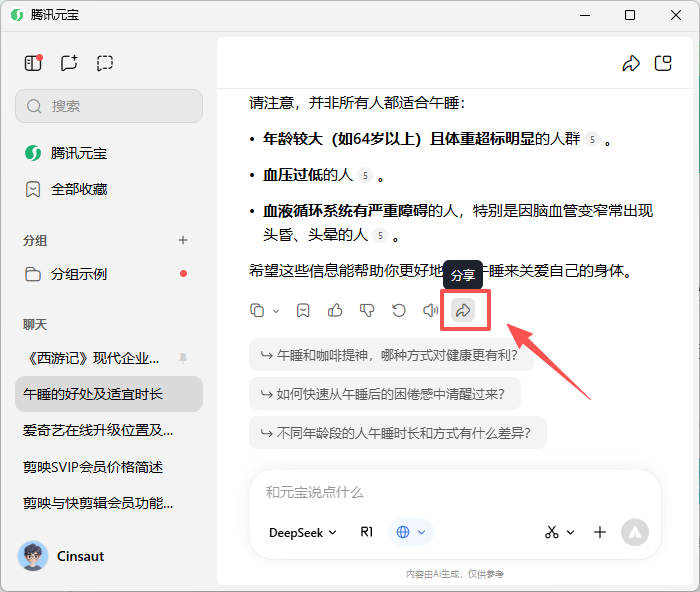The width and height of the screenshot is (700, 592).
Task: Ask 午睡和咖啡提神 suggested question
Action: (x=391, y=355)
